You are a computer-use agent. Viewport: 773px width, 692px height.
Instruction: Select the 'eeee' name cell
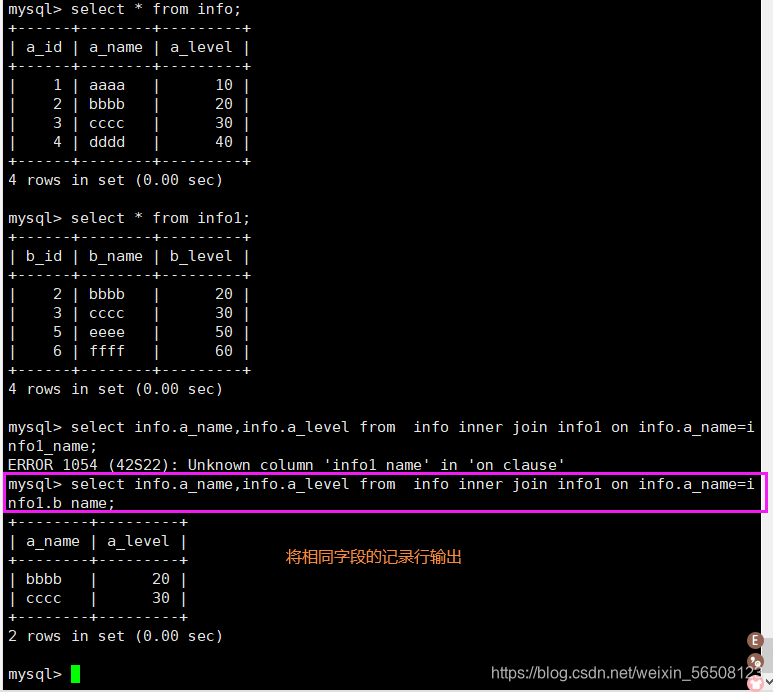tap(107, 332)
